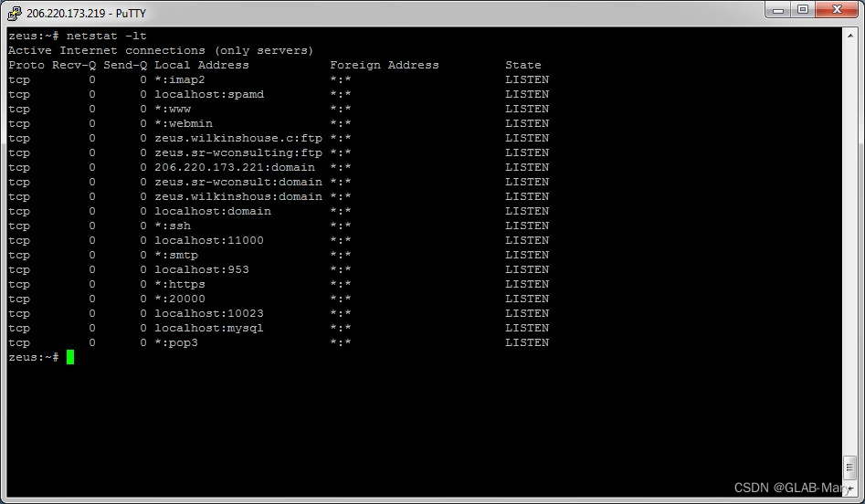The height and width of the screenshot is (504, 865).
Task: Click the '*:https' local address
Action: tap(180, 285)
